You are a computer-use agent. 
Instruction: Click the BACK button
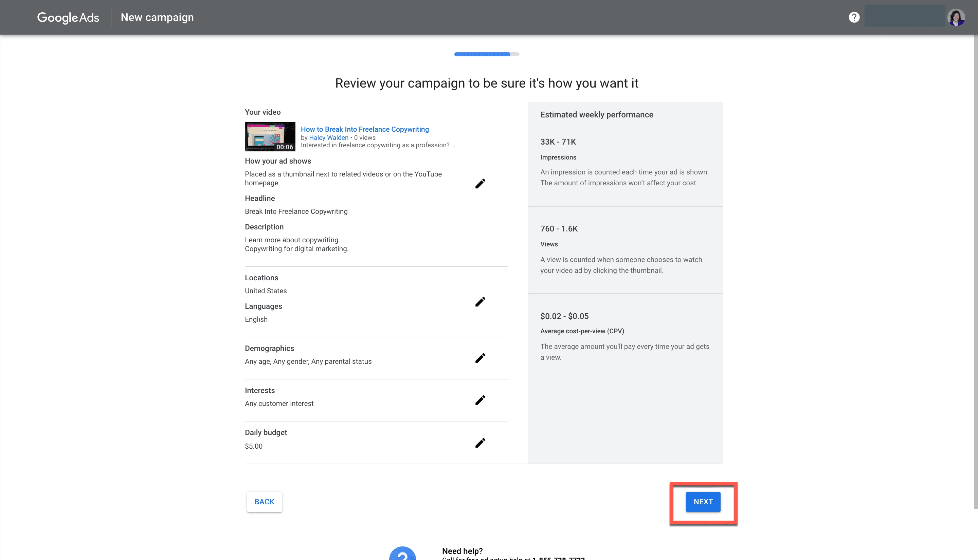264,502
